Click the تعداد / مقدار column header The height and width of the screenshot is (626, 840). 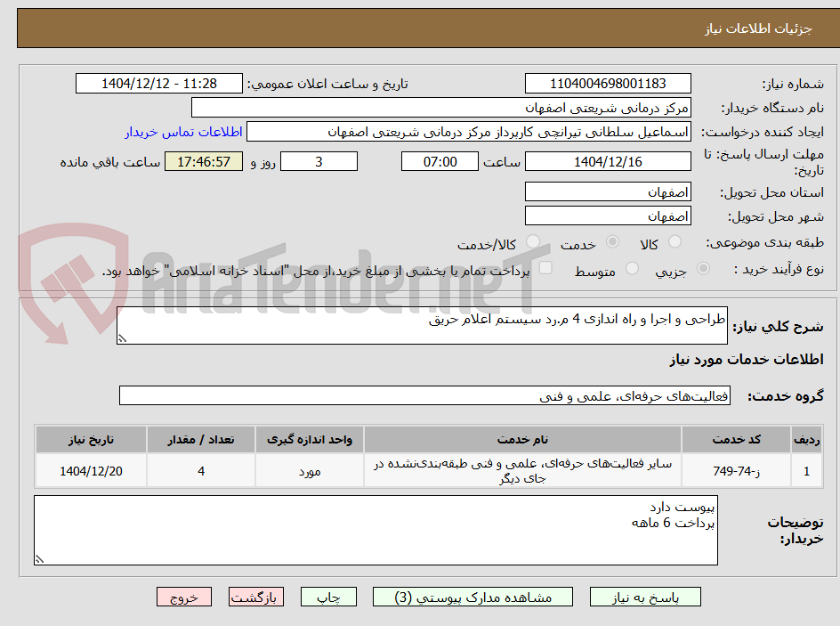(x=201, y=440)
